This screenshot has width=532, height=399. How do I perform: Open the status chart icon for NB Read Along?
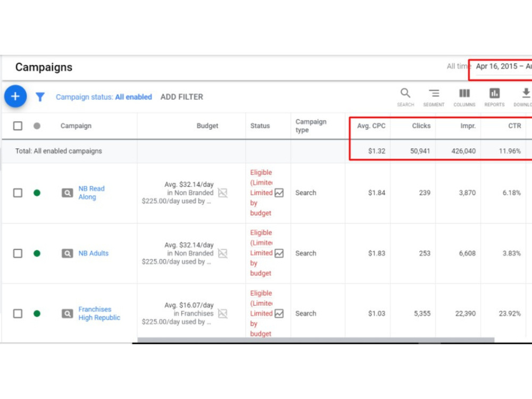click(x=279, y=193)
